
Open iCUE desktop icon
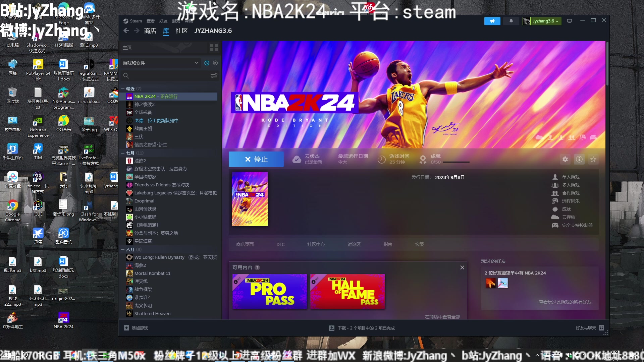coord(38,208)
